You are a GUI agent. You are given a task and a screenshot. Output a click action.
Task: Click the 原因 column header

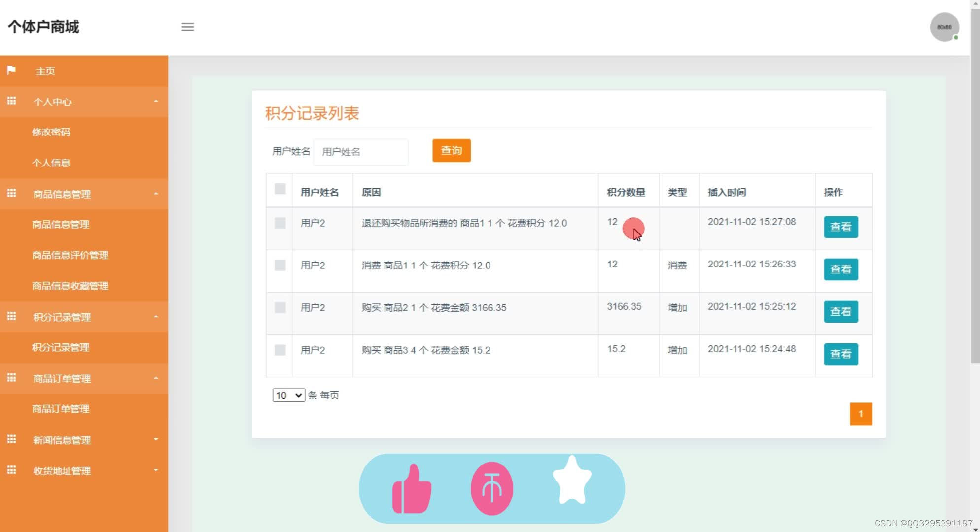point(371,192)
